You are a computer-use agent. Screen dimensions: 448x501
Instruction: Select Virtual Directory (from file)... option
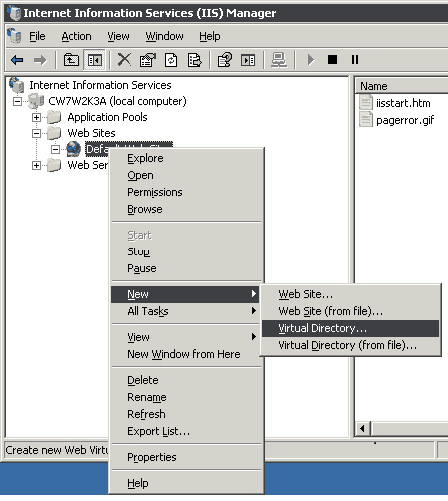pyautogui.click(x=350, y=345)
